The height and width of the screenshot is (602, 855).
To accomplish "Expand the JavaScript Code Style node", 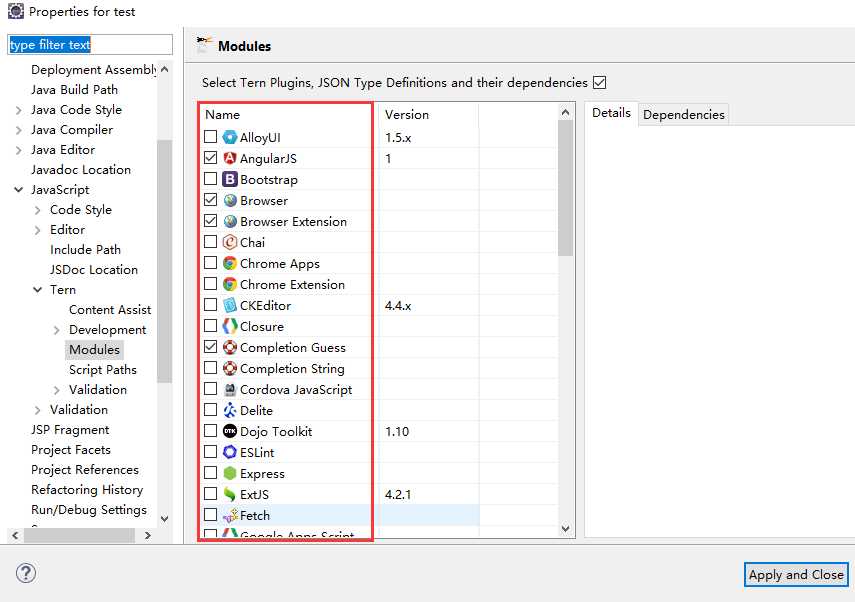I will [37, 210].
